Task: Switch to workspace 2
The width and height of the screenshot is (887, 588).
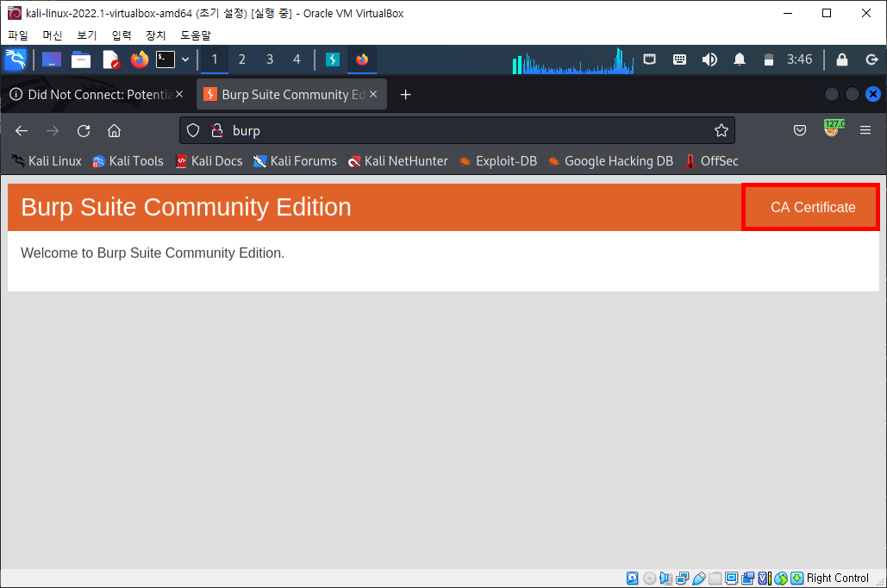Action: 242,59
